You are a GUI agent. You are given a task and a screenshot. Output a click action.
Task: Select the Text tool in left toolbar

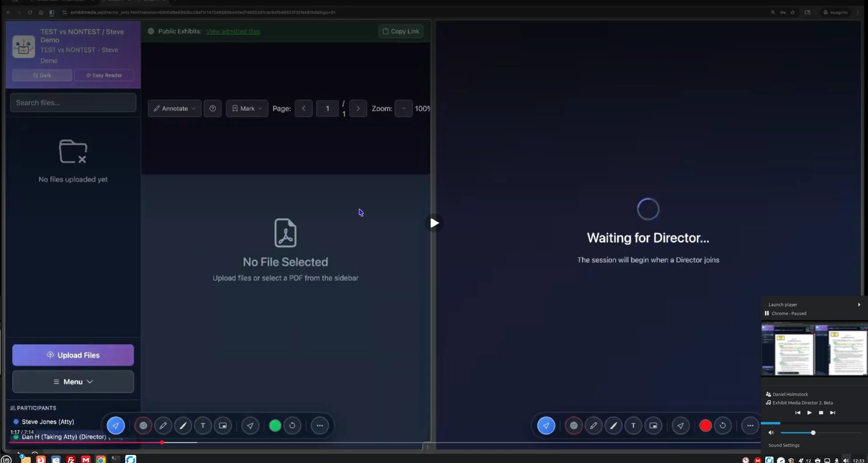[203, 426]
